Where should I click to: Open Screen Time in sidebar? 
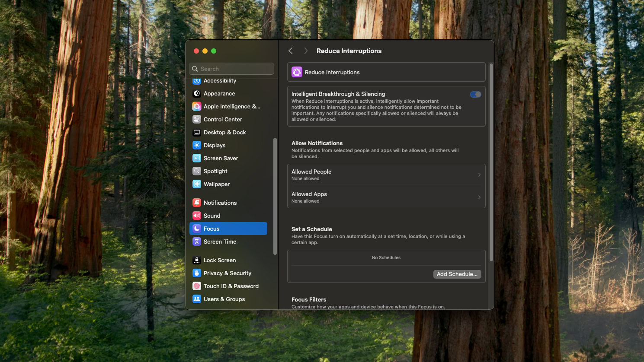(220, 241)
